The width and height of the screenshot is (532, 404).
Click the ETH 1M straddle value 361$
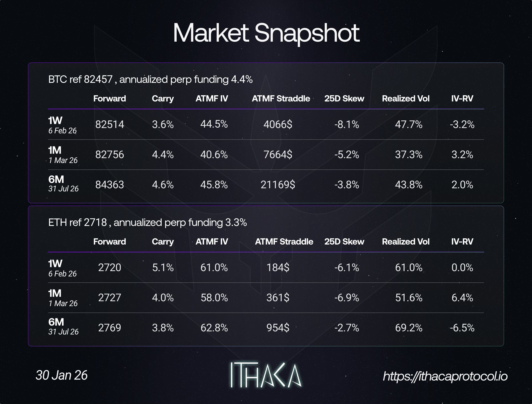[278, 298]
